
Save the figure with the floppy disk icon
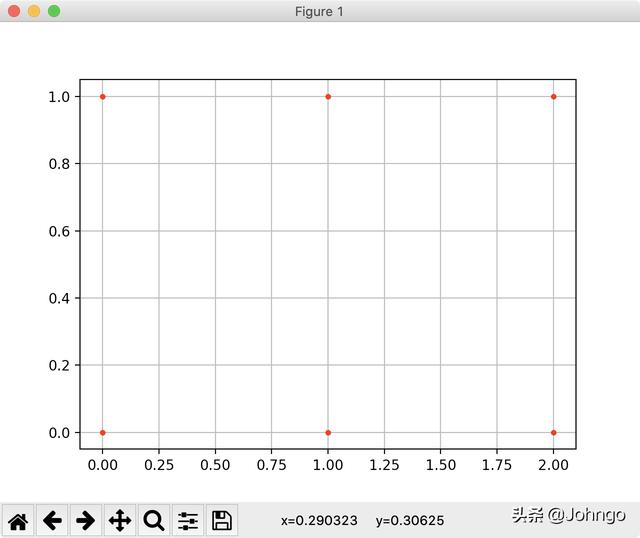(x=222, y=520)
